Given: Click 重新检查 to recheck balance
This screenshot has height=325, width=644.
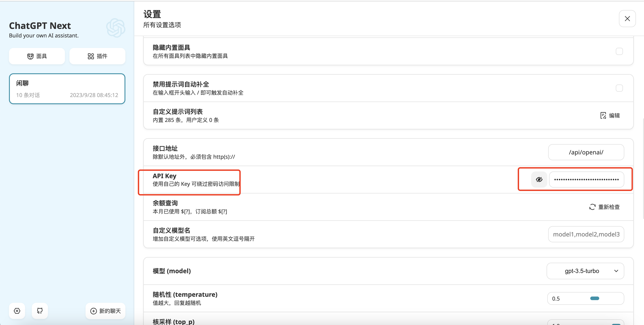Looking at the screenshot, I should click(x=605, y=207).
